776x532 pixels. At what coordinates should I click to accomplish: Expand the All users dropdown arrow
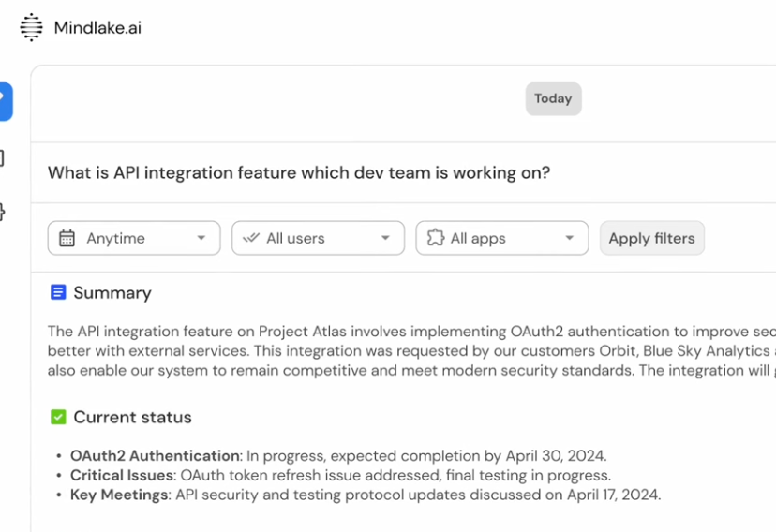click(x=385, y=238)
